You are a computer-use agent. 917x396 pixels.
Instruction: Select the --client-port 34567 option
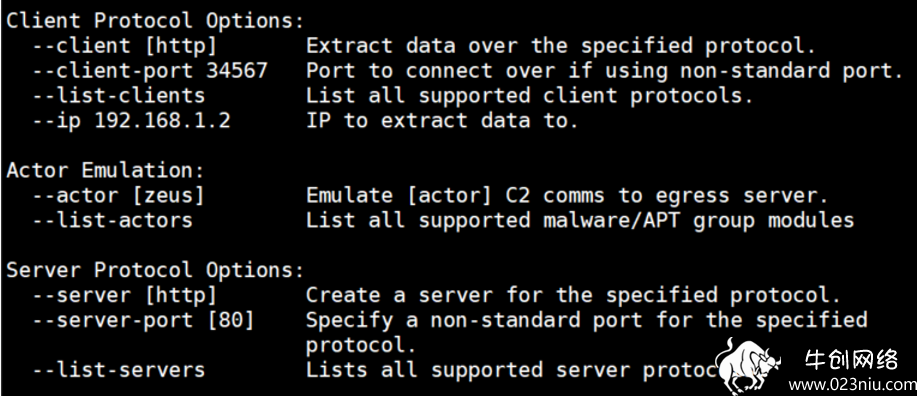(150, 71)
